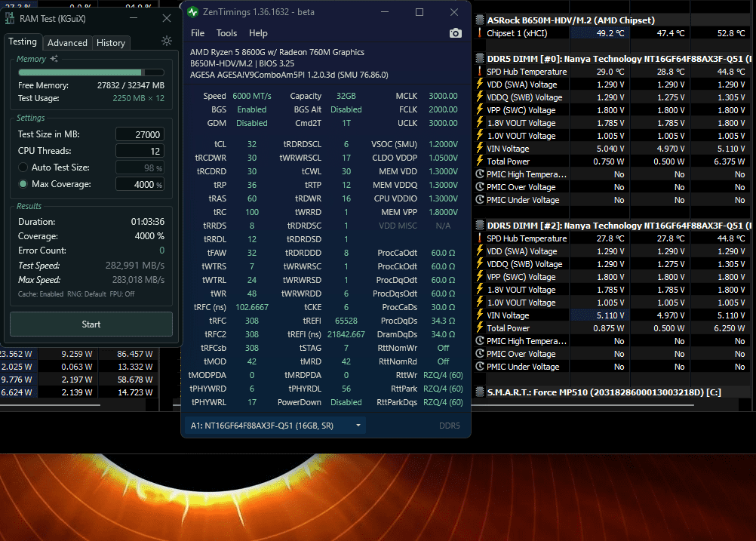This screenshot has height=541, width=756.
Task: Click DIMM [#2] SPD Hub Temperature thermometer icon
Action: [x=480, y=238]
